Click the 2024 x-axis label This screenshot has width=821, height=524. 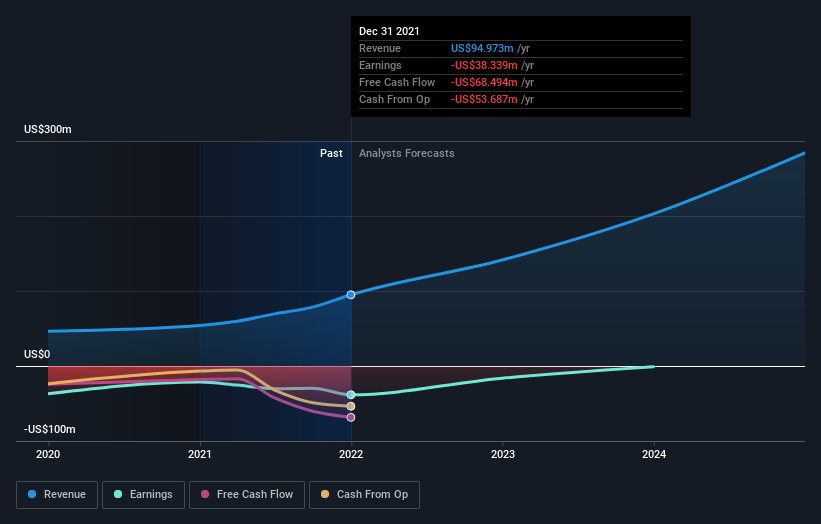point(654,454)
